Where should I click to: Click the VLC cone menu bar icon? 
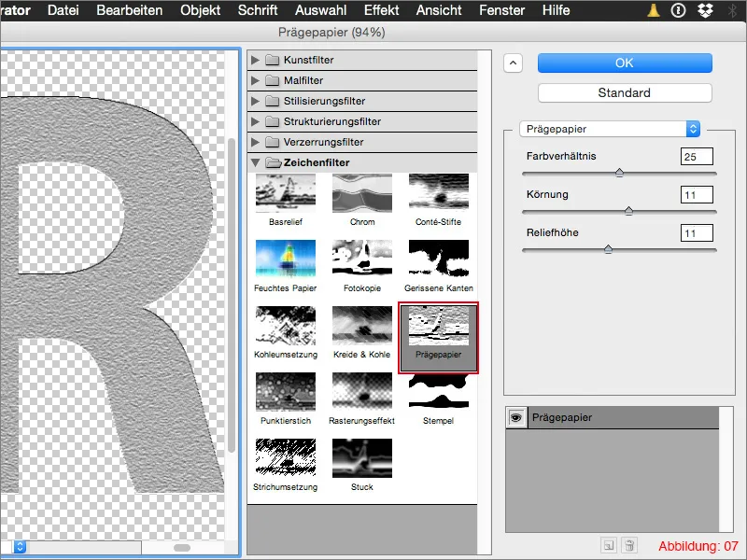tap(654, 10)
